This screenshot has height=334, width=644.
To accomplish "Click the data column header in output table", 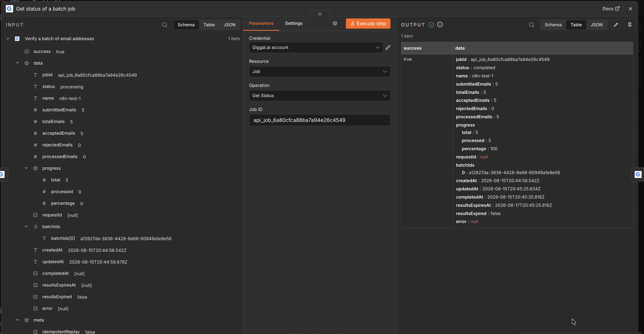I will click(x=543, y=48).
